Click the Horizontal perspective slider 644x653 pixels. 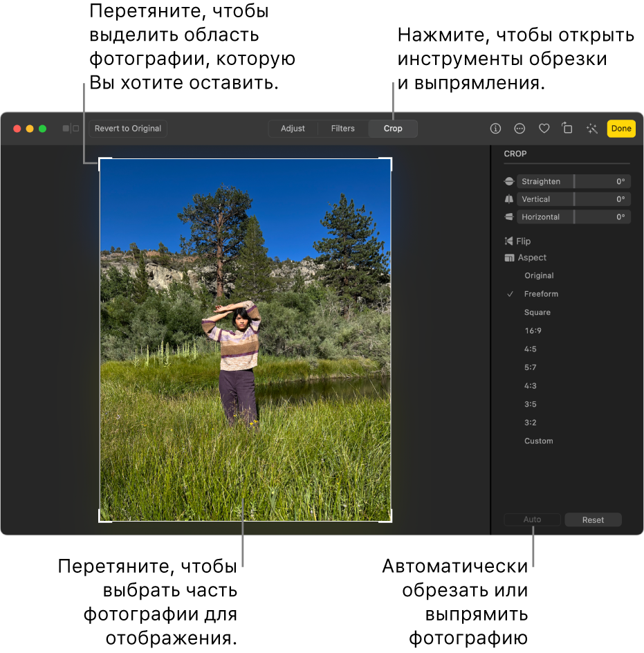(x=573, y=217)
